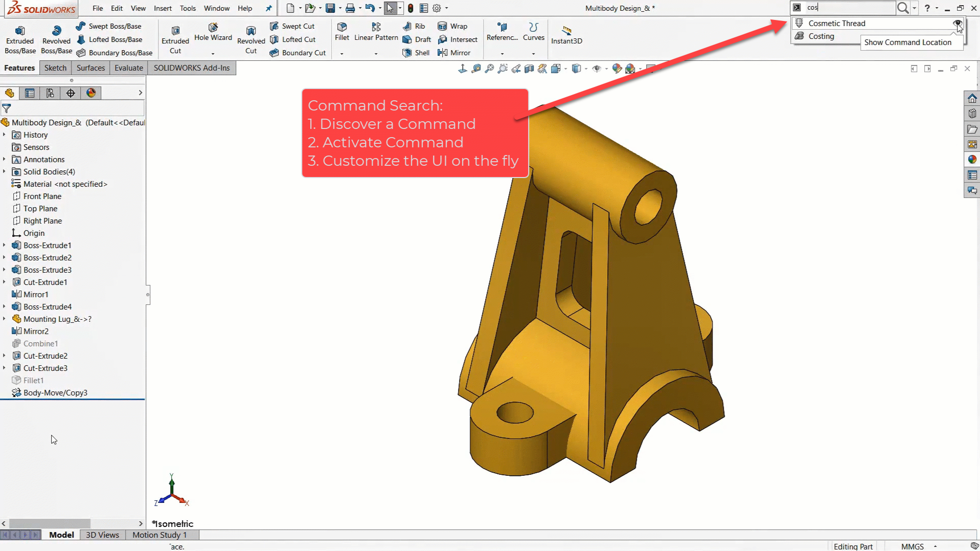Open the Tools menu
Screen dimensions: 980x551
coord(187,8)
